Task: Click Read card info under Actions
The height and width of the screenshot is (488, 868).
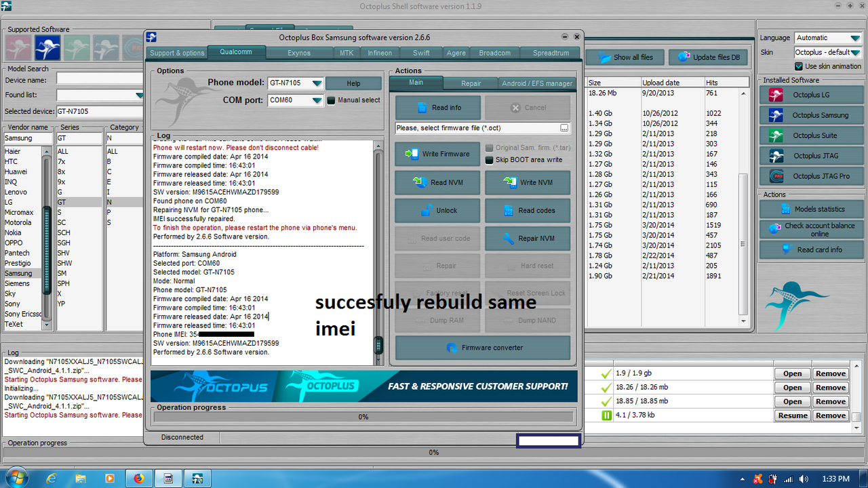Action: (811, 250)
